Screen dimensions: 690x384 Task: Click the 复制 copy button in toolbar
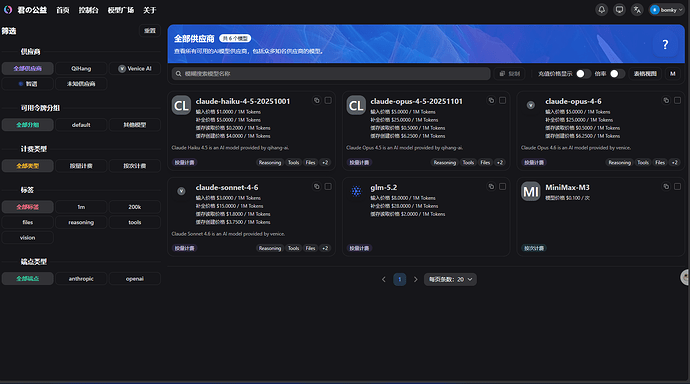click(x=510, y=74)
